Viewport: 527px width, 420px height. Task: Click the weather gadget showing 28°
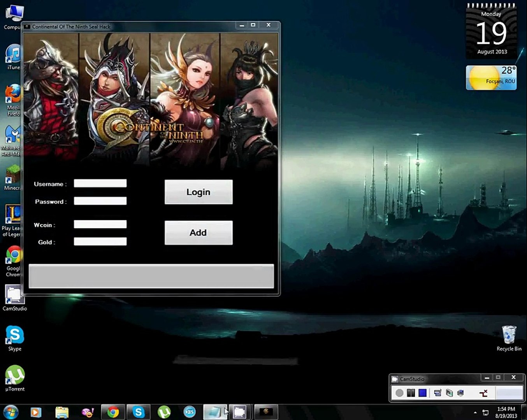coord(491,77)
